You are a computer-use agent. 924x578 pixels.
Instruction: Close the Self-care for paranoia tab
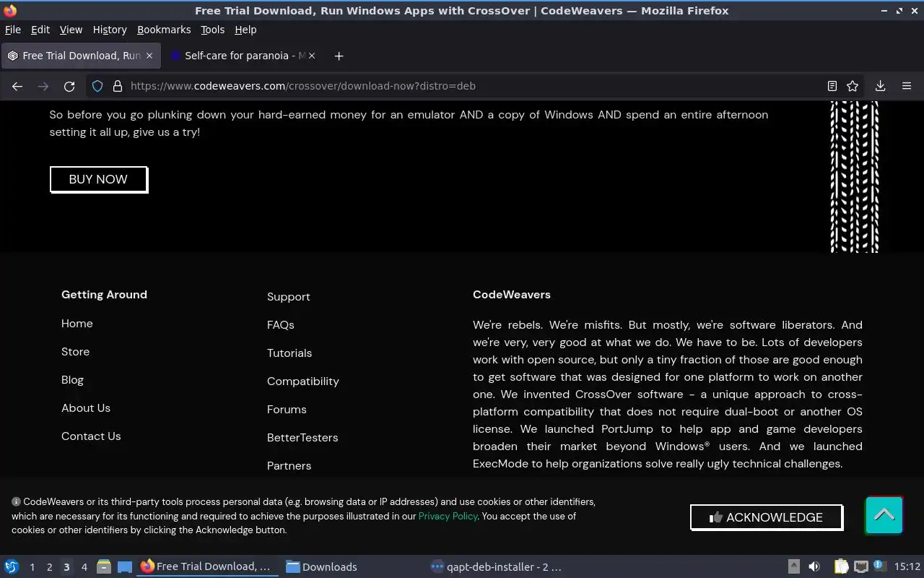tap(312, 56)
